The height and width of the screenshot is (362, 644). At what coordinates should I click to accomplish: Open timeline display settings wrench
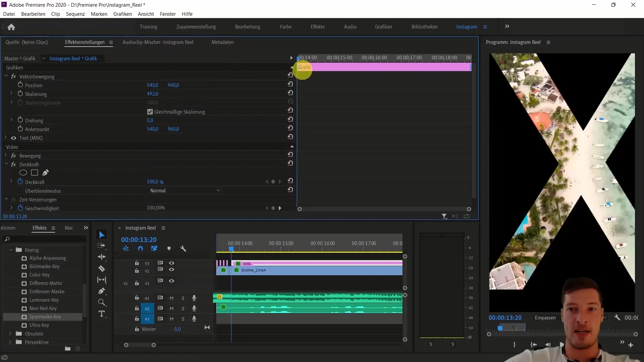[x=183, y=249]
